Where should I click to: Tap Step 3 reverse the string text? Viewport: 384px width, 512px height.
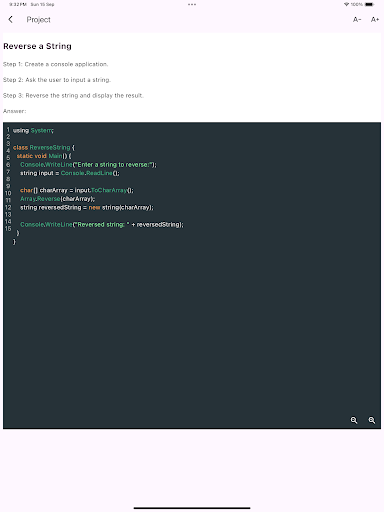click(73, 95)
